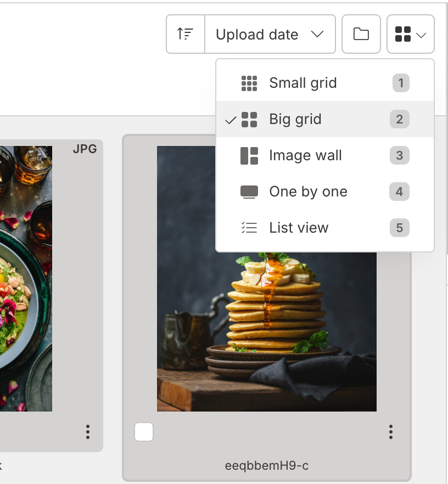Open three-dot menu on salad image card

88,432
